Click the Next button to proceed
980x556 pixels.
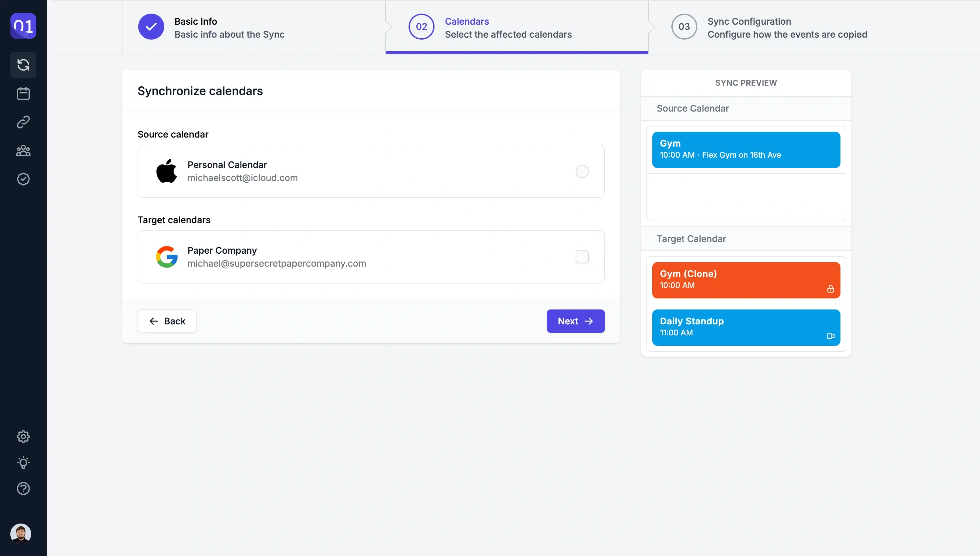click(575, 321)
